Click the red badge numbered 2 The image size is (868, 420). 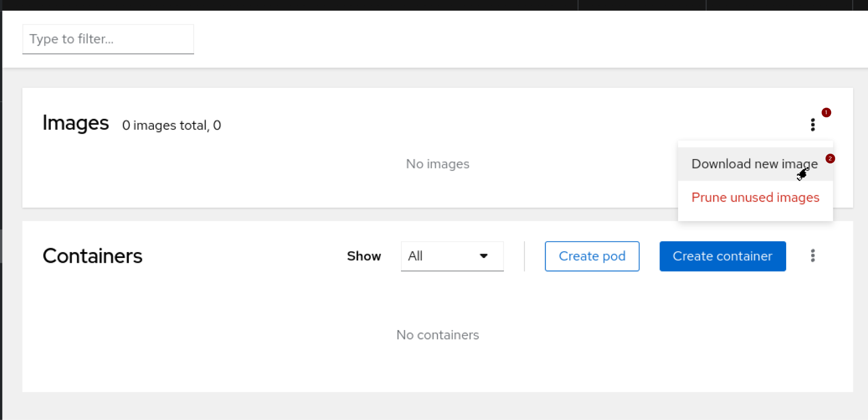click(x=830, y=159)
